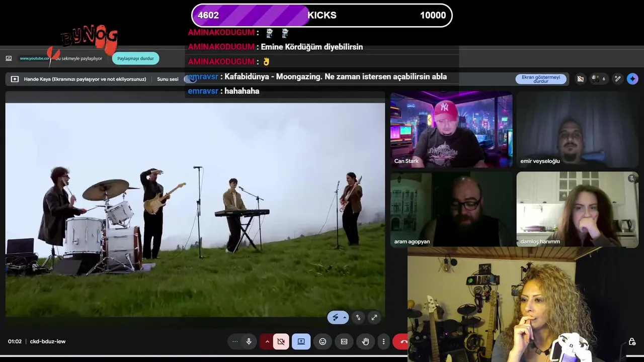Open the presentation-quality dropdown on the shared video
Image resolution: width=644 pixels, height=362 pixels.
(338, 317)
